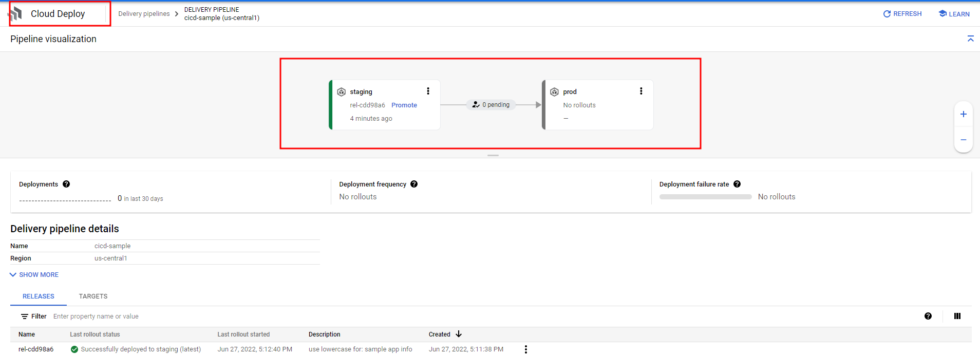Go to Delivery pipelines breadcrumb

[x=144, y=14]
